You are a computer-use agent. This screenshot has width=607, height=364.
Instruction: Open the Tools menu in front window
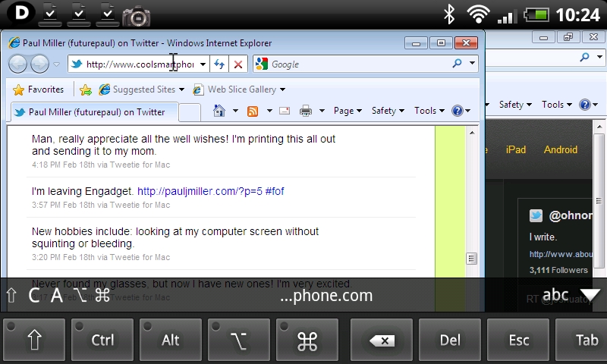coord(429,111)
